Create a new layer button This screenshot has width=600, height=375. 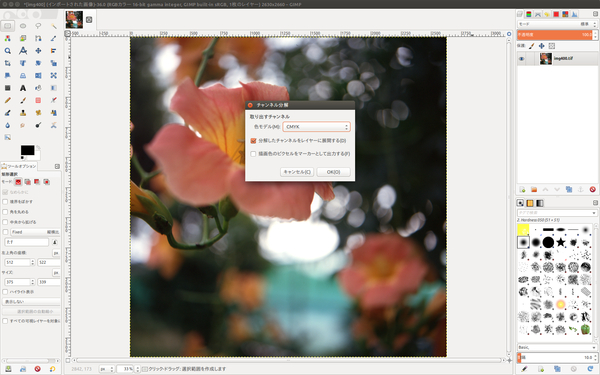(522, 189)
